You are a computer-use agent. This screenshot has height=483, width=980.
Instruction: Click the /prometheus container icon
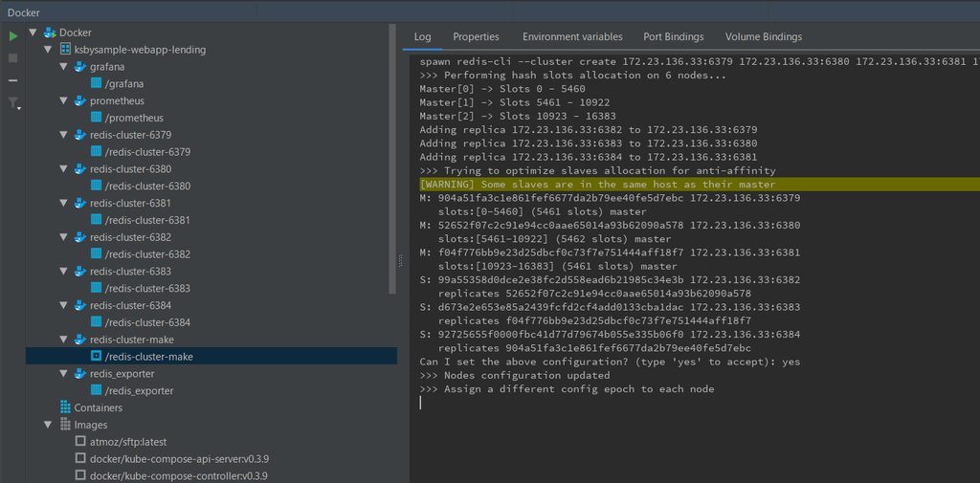[96, 118]
